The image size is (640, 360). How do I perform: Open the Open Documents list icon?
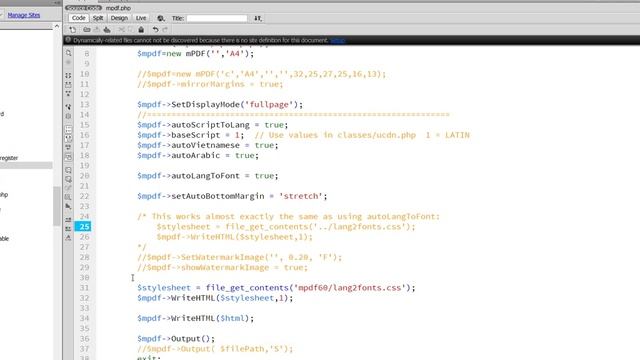click(x=69, y=53)
